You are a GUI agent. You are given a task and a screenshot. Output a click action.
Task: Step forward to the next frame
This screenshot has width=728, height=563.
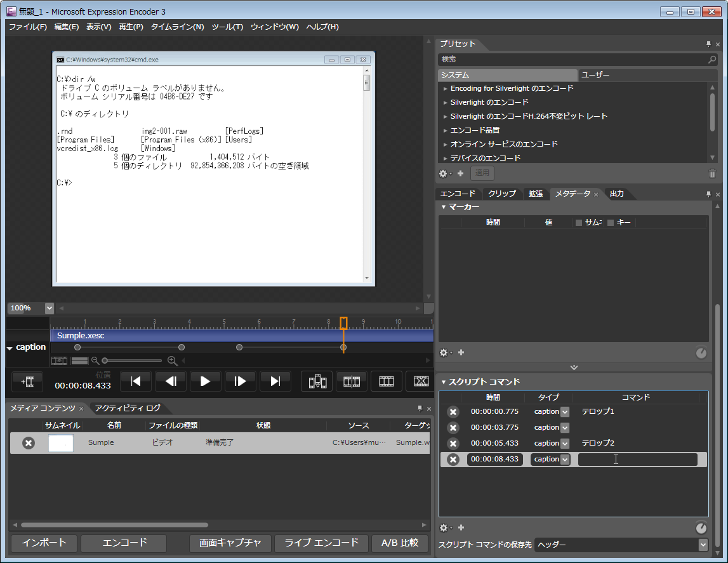(x=240, y=381)
